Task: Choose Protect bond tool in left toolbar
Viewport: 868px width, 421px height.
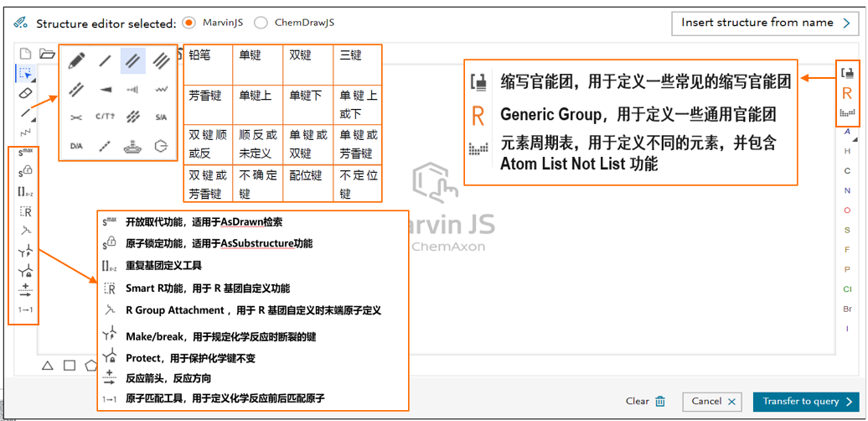Action: click(x=25, y=270)
